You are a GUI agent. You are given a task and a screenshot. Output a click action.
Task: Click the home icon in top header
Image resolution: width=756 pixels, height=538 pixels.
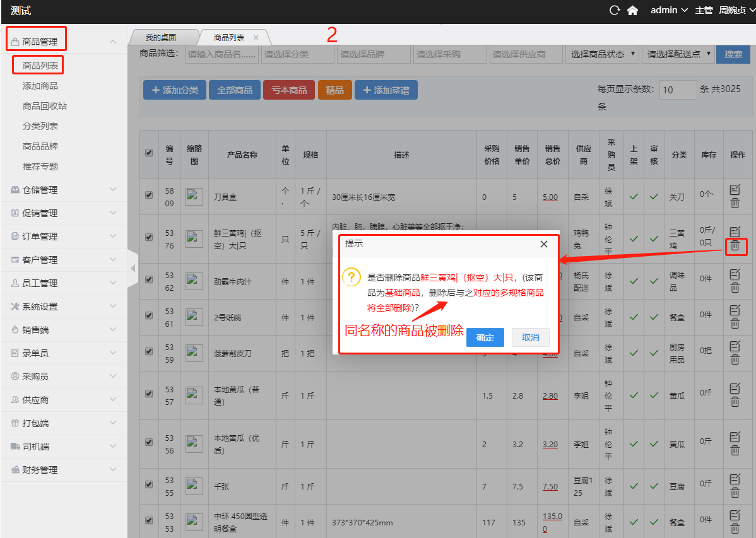(632, 10)
